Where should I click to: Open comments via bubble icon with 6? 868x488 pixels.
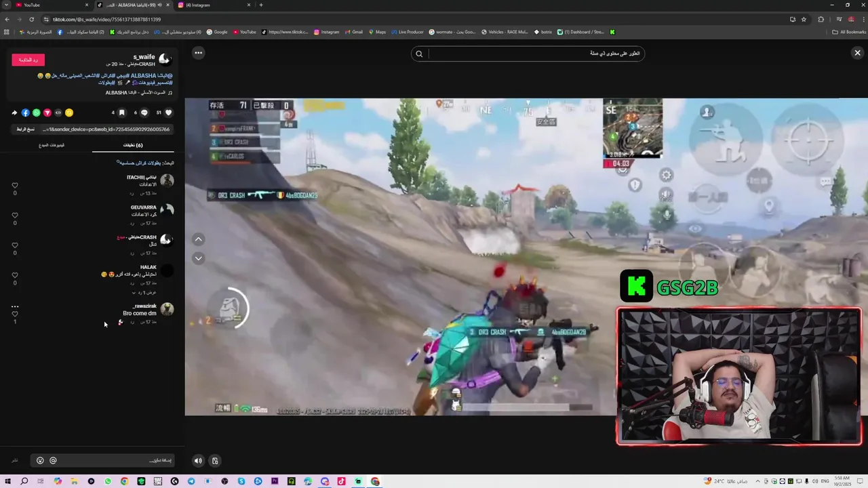point(144,113)
